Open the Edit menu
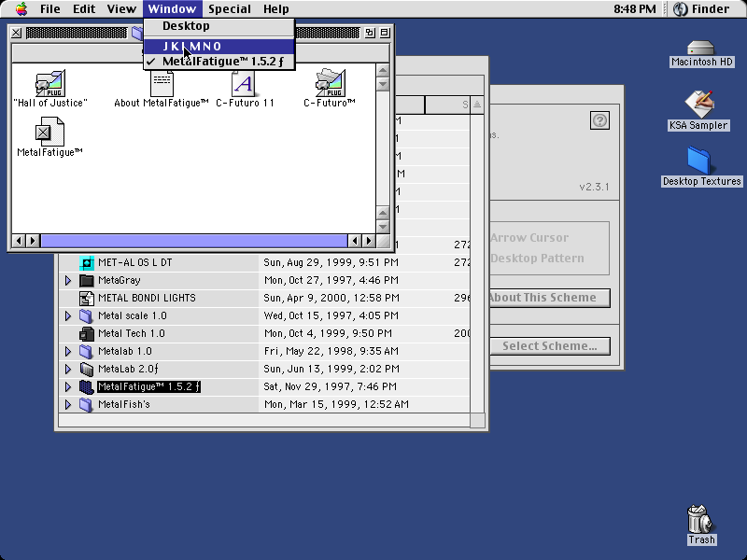Viewport: 747px width, 560px height. click(x=84, y=8)
